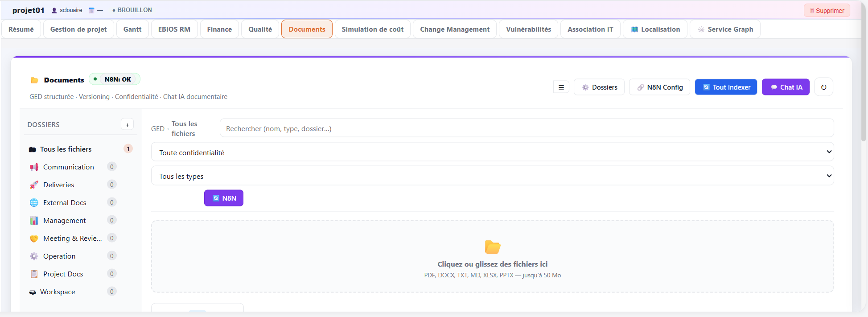Screen dimensions: 868x317
Task: Open the Service Graph tab
Action: click(x=724, y=29)
